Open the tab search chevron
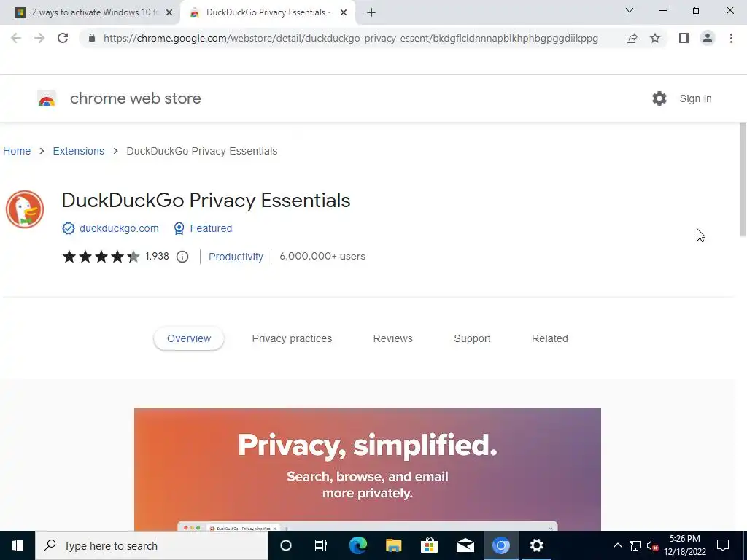Screen dimensions: 747x560 pos(630,10)
